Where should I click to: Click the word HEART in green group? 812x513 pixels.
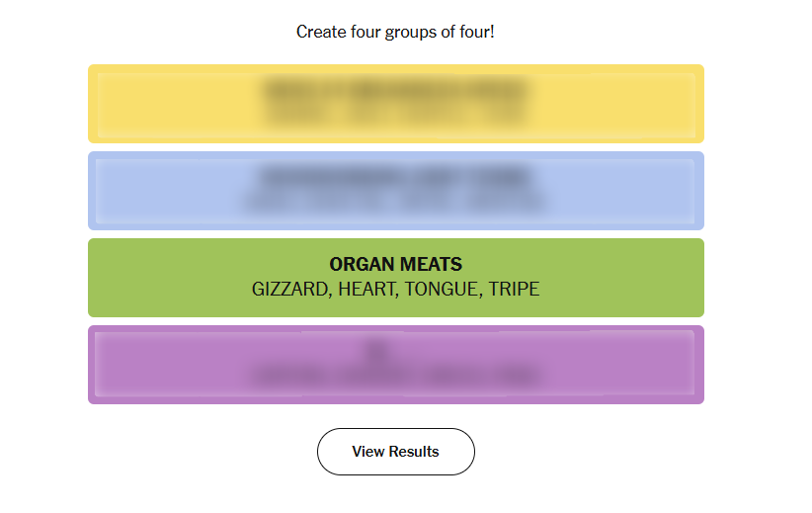point(366,290)
